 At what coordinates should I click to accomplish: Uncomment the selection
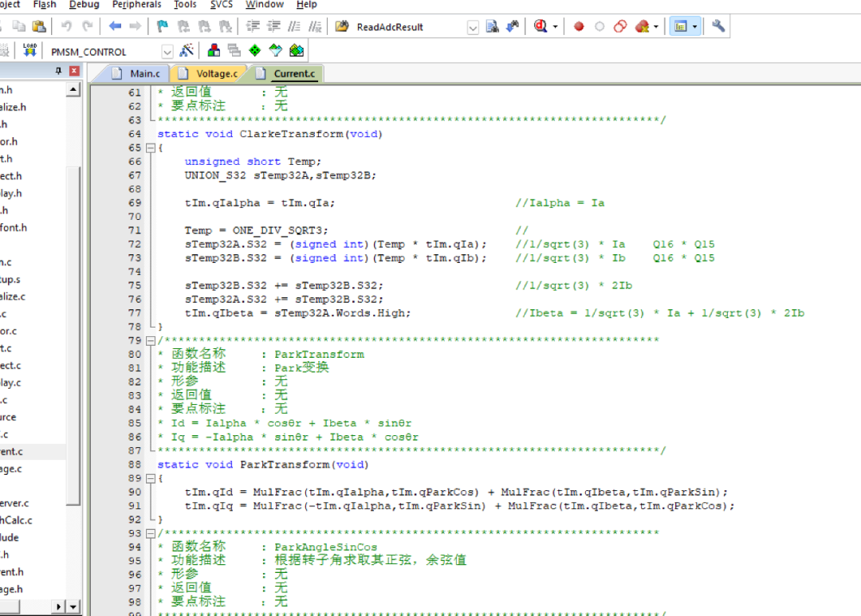315,26
